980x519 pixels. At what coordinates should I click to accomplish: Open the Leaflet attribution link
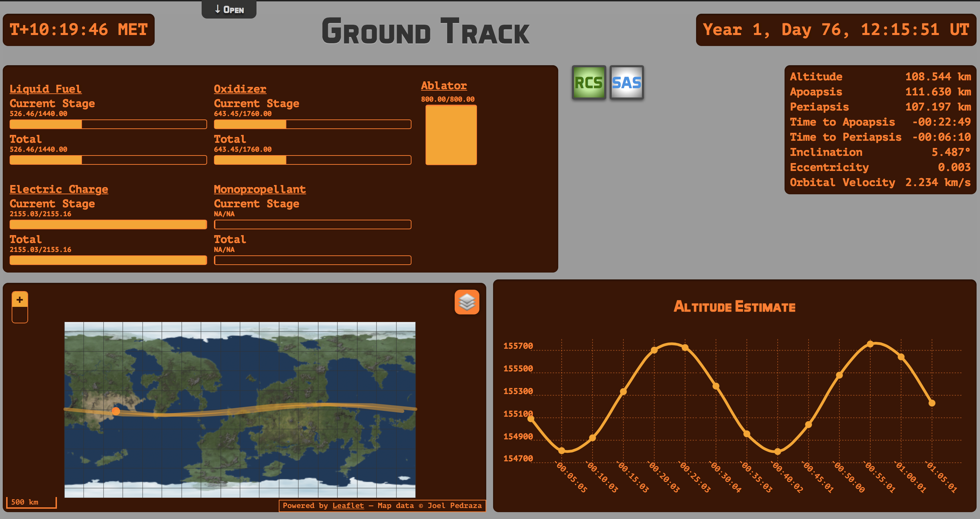point(348,505)
